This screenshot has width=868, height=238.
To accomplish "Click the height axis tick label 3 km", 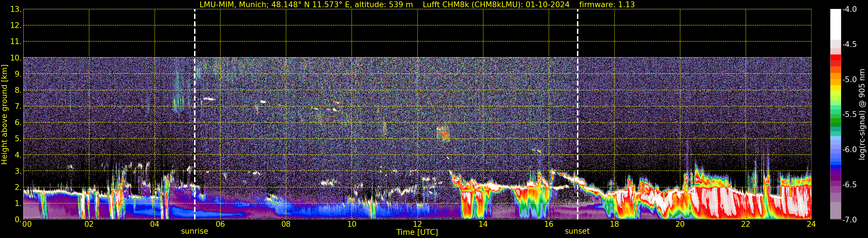I will [18, 171].
